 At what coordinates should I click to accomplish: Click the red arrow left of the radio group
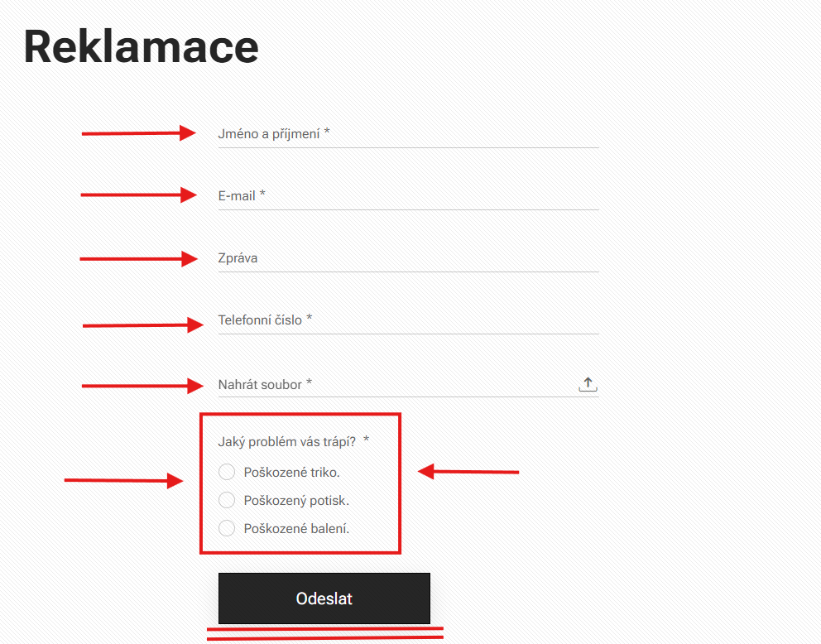point(124,480)
